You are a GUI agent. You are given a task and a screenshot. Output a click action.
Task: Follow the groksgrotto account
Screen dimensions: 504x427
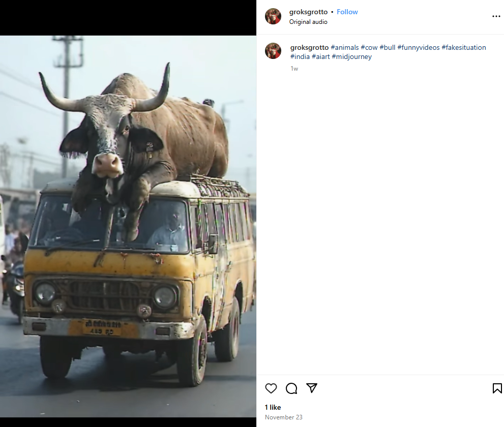tap(347, 12)
